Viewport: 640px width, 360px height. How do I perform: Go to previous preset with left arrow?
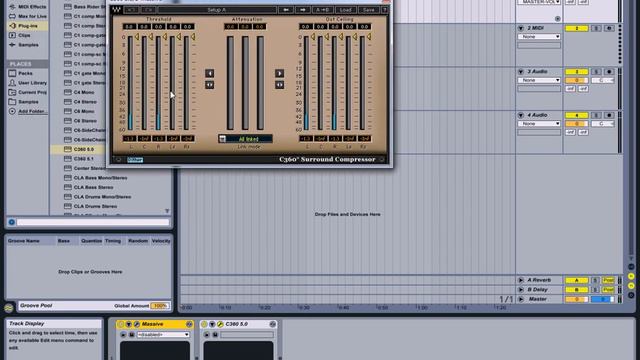pos(286,9)
